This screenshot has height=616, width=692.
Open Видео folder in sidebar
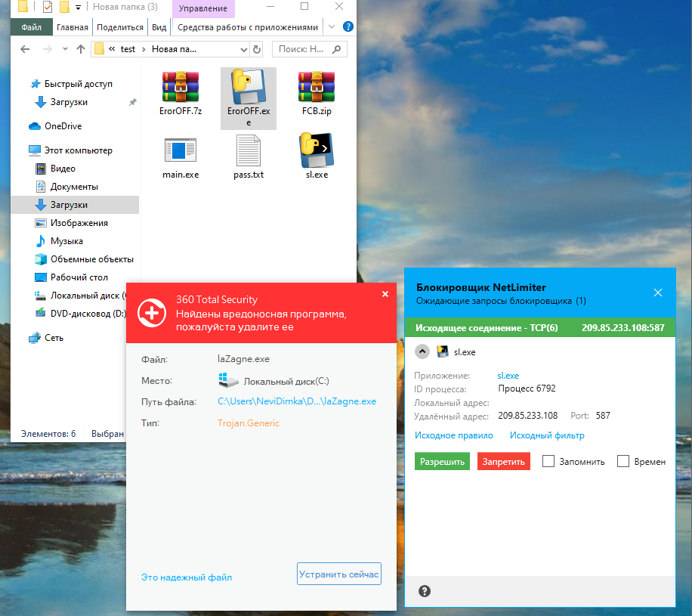pos(63,169)
